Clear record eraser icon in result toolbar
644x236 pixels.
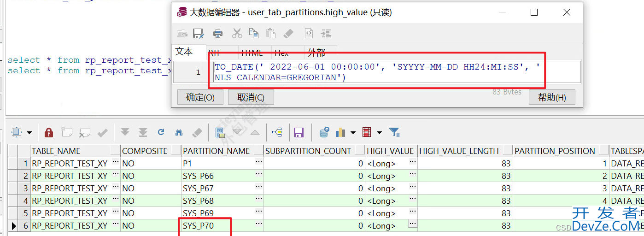[x=197, y=133]
